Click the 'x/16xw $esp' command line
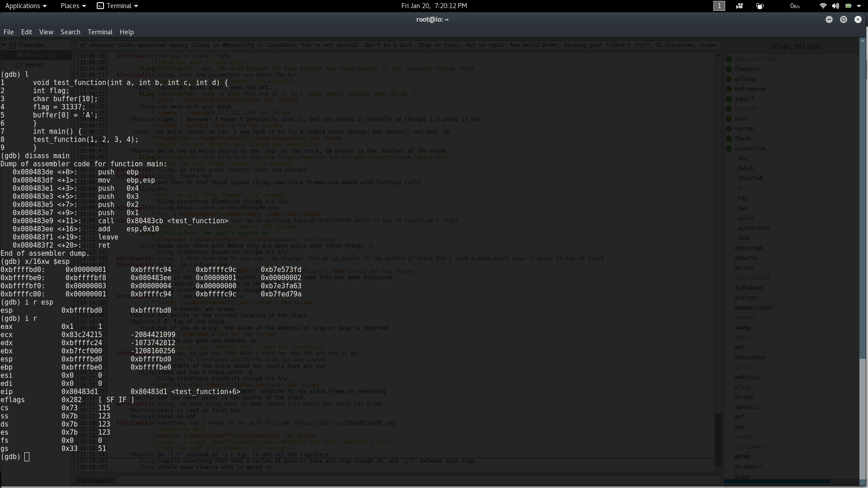This screenshot has width=868, height=488. [x=35, y=262]
